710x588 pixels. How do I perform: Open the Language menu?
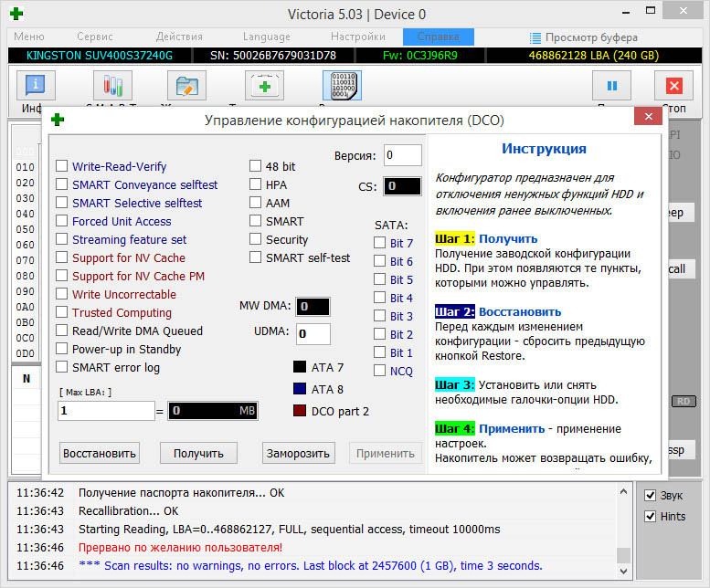[266, 37]
